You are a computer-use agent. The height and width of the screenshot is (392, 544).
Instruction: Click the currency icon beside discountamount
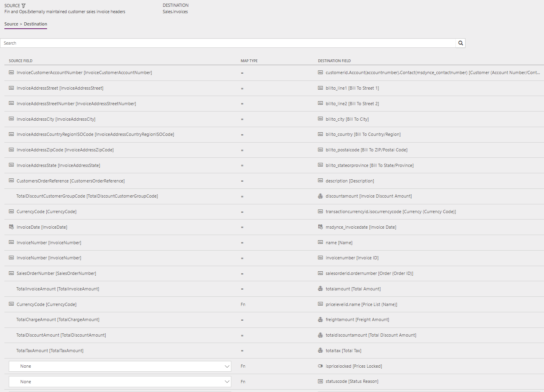point(320,196)
